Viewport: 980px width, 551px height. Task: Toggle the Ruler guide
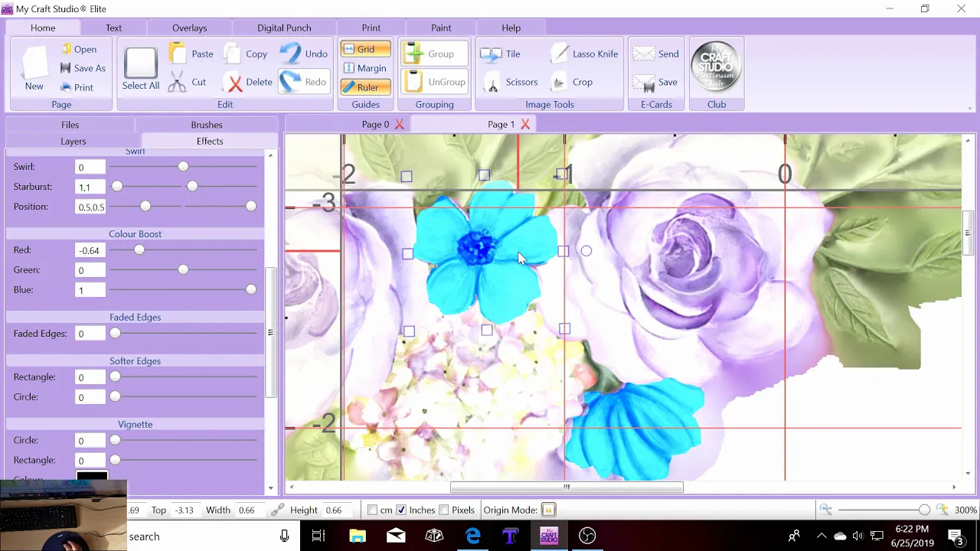point(365,87)
